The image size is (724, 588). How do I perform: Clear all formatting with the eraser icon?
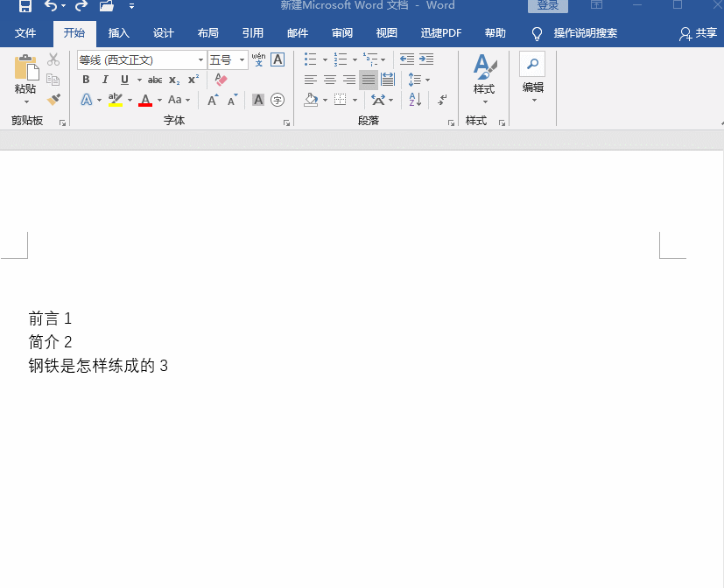221,80
